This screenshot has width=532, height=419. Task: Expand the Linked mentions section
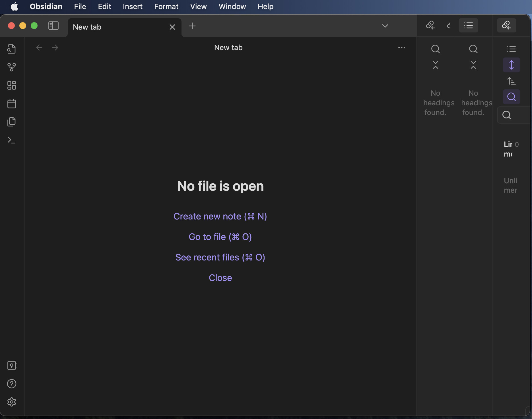511,149
